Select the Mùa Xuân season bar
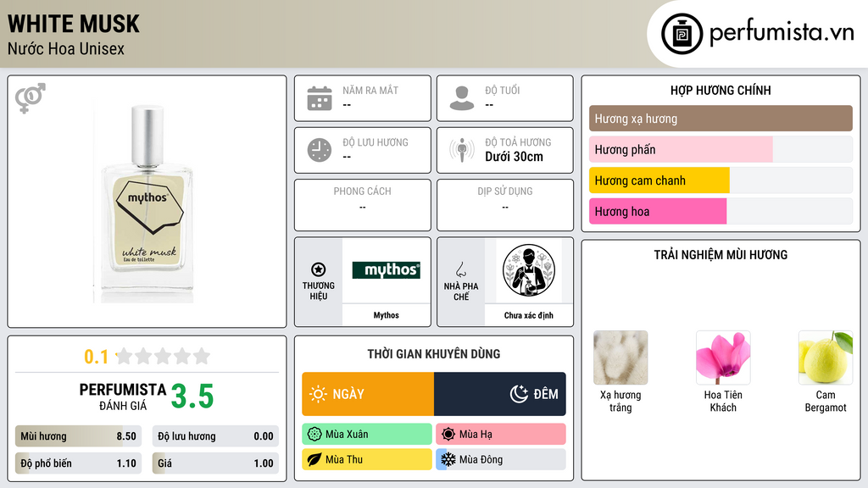The image size is (868, 488). point(367,435)
